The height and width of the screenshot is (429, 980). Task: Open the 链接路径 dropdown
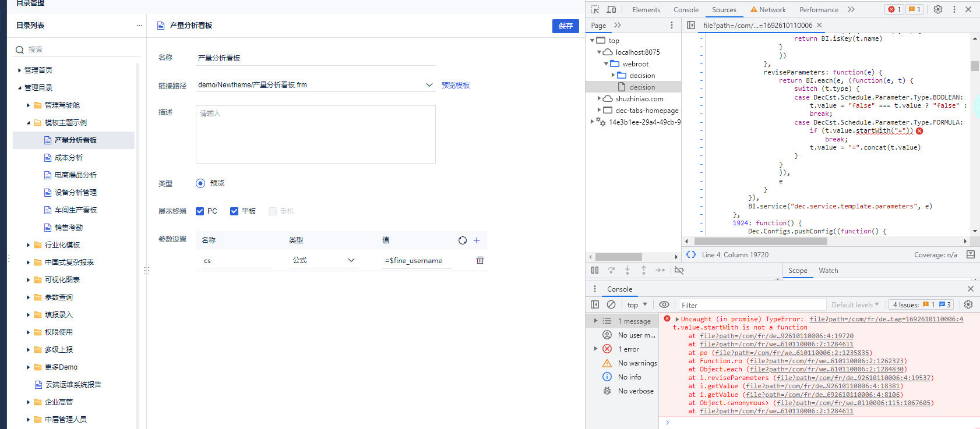tap(429, 85)
